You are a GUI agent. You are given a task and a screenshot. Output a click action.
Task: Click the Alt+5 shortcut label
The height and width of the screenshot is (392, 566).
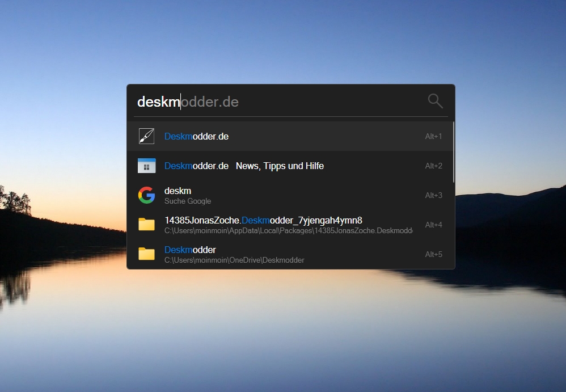[x=433, y=255]
